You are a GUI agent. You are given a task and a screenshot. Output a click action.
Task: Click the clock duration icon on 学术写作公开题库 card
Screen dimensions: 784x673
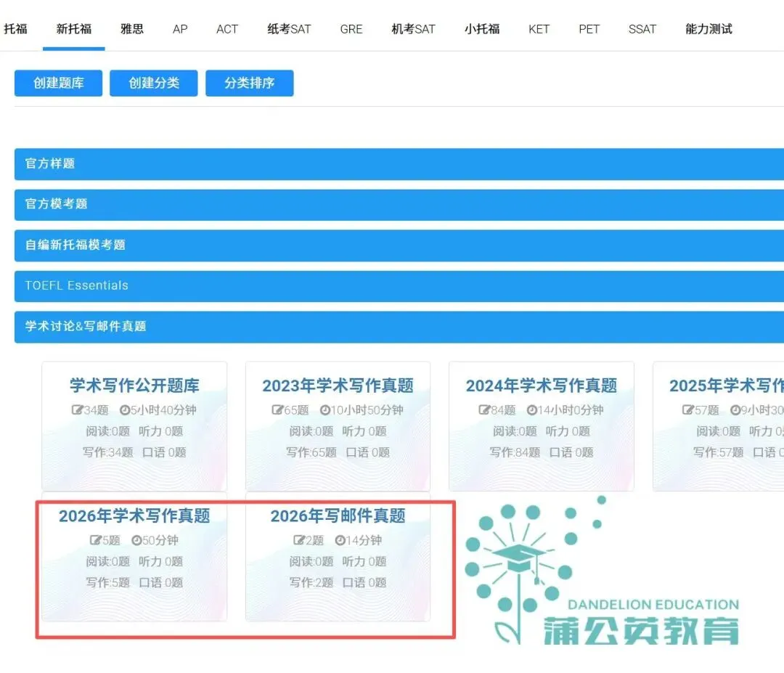click(123, 409)
